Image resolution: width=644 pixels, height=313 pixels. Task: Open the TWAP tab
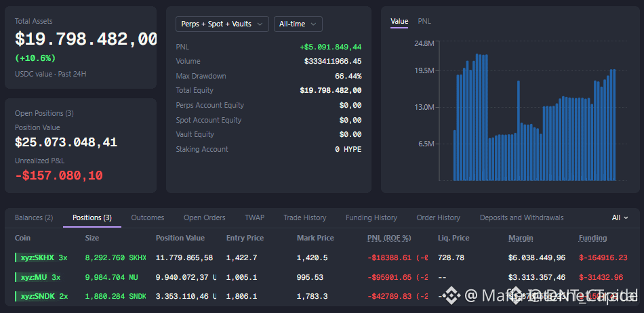coord(255,218)
